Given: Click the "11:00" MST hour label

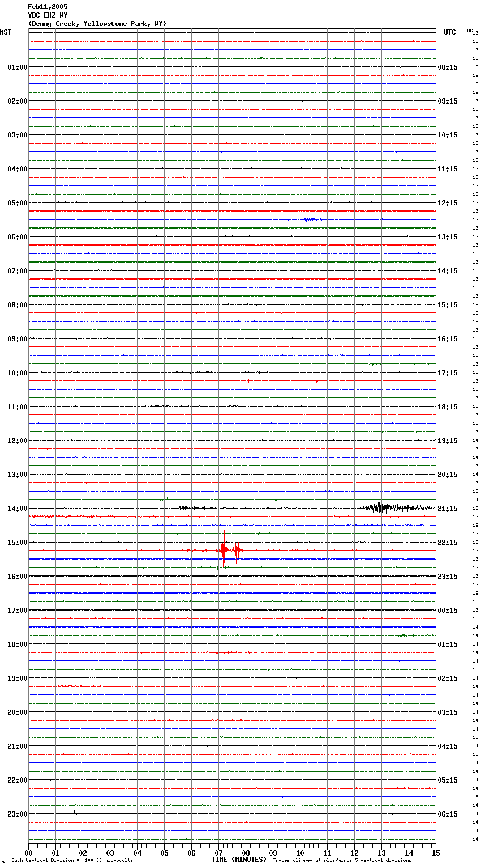Looking at the screenshot, I should [17, 407].
